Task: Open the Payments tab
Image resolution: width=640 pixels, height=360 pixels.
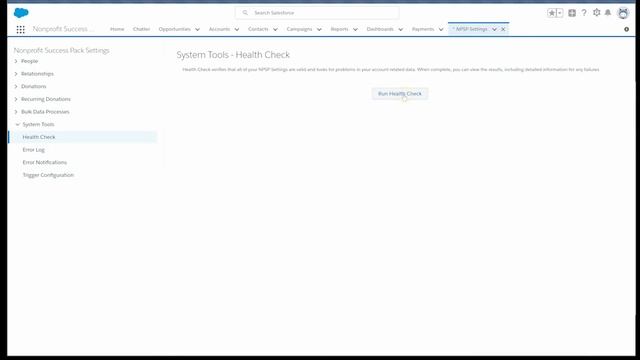Action: [x=423, y=29]
